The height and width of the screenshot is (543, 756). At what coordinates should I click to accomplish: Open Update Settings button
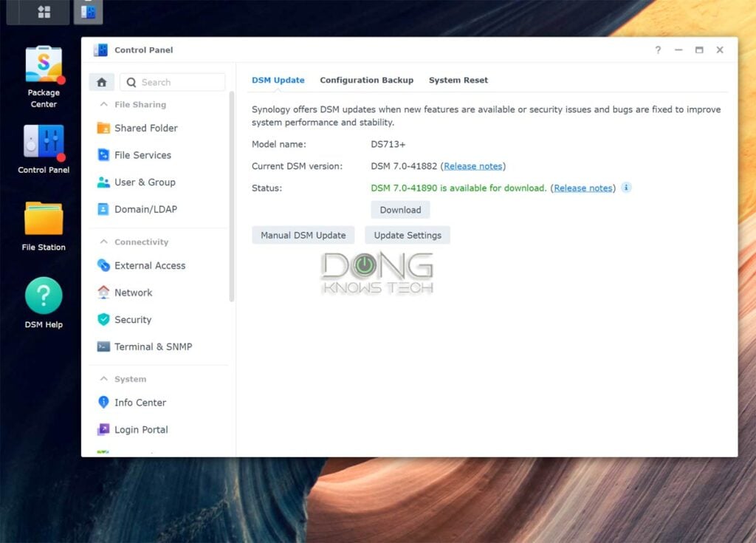(408, 235)
